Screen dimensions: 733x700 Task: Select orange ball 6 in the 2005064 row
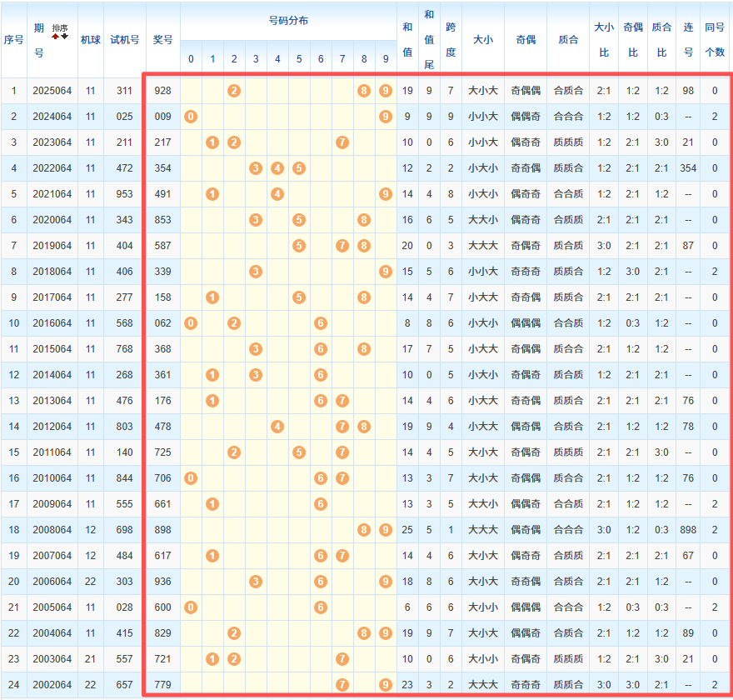click(321, 607)
